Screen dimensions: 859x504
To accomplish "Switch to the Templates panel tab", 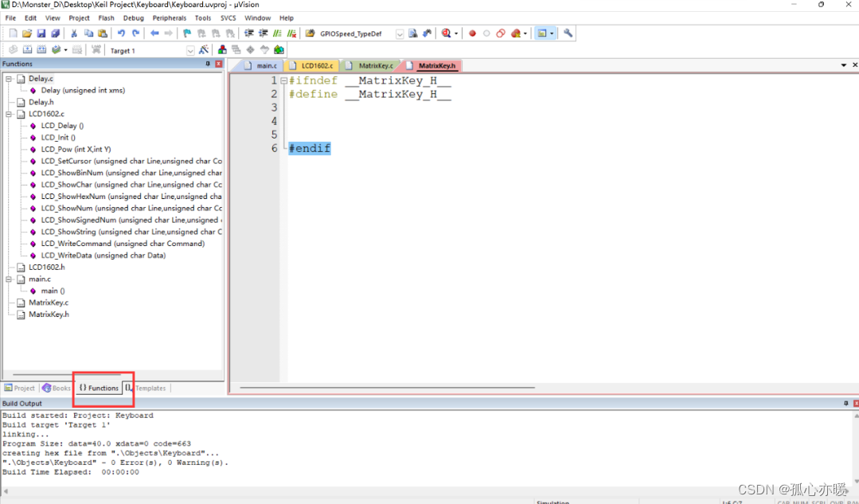I will pos(146,388).
